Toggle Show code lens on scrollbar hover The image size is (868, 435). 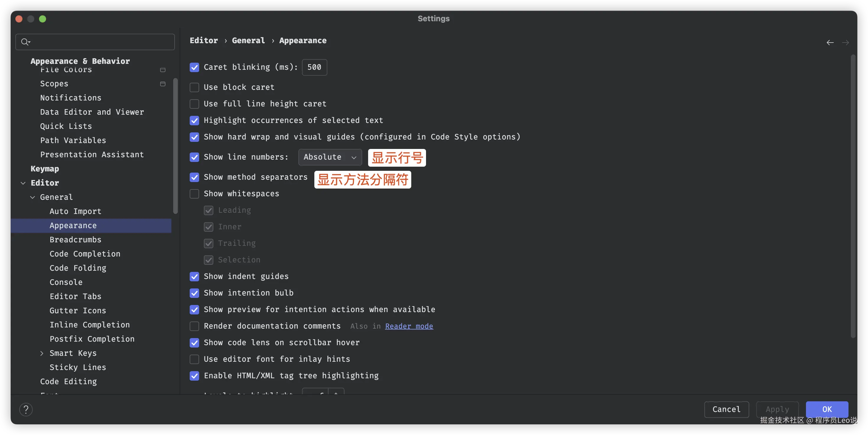(x=194, y=343)
